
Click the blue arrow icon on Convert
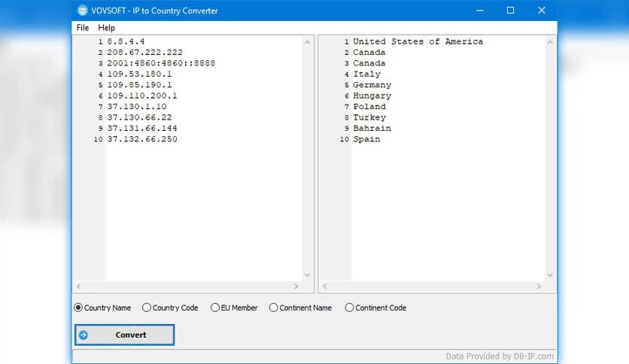[x=84, y=335]
